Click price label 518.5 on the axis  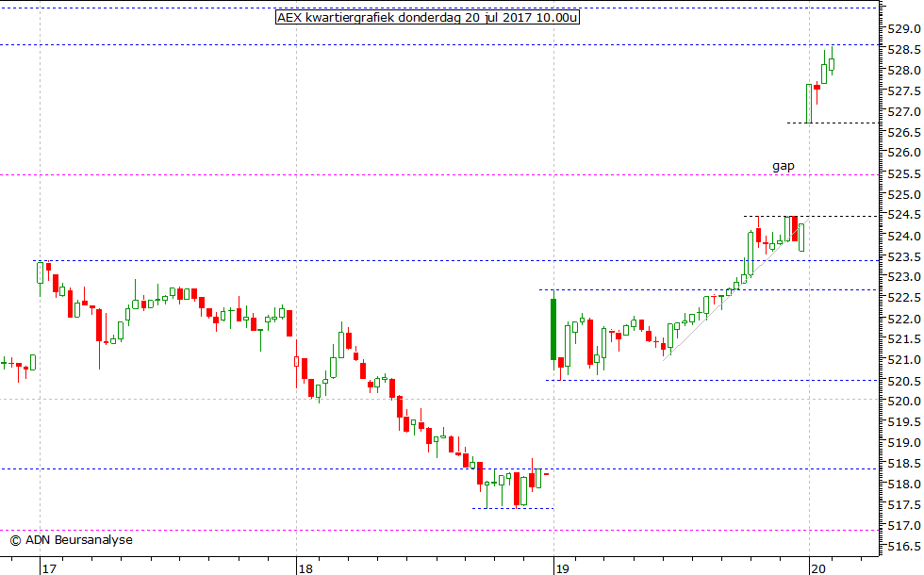904,464
